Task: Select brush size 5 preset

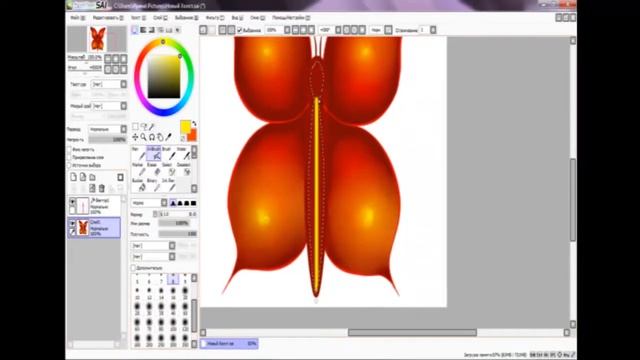Action: click(x=137, y=280)
